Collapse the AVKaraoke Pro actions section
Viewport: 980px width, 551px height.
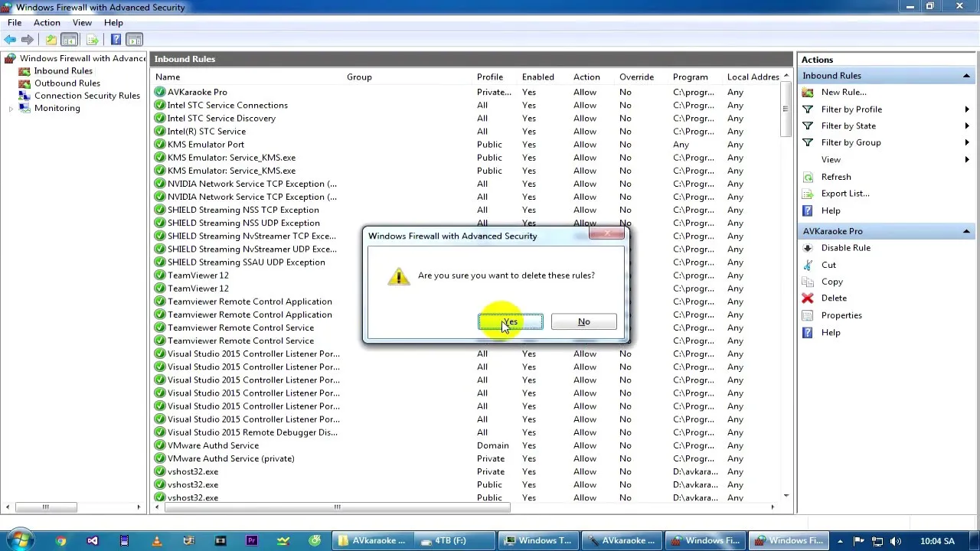[x=966, y=231]
